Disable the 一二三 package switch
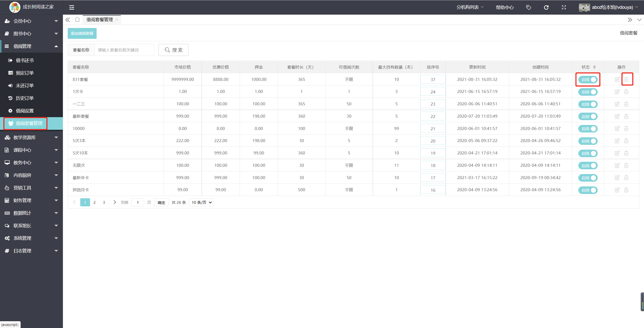Image resolution: width=644 pixels, height=328 pixels. pyautogui.click(x=588, y=104)
